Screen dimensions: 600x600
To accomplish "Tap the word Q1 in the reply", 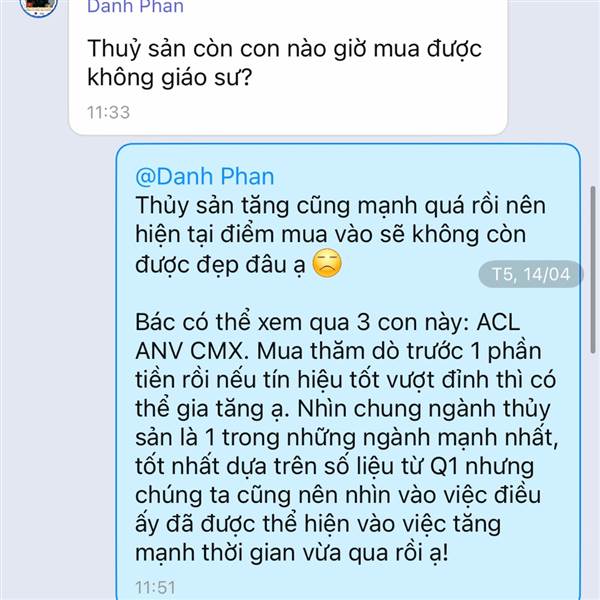I will pos(443,466).
